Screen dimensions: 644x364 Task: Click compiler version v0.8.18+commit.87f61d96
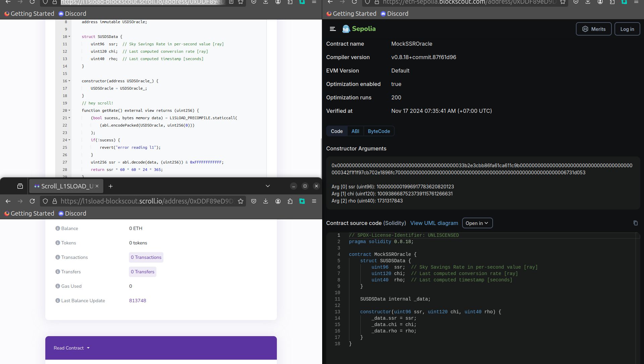tap(424, 57)
